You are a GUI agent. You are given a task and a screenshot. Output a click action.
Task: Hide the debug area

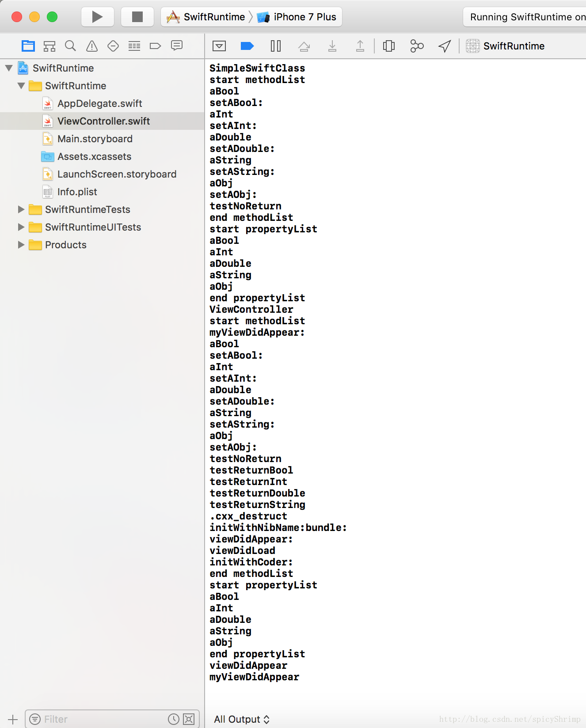coord(219,46)
